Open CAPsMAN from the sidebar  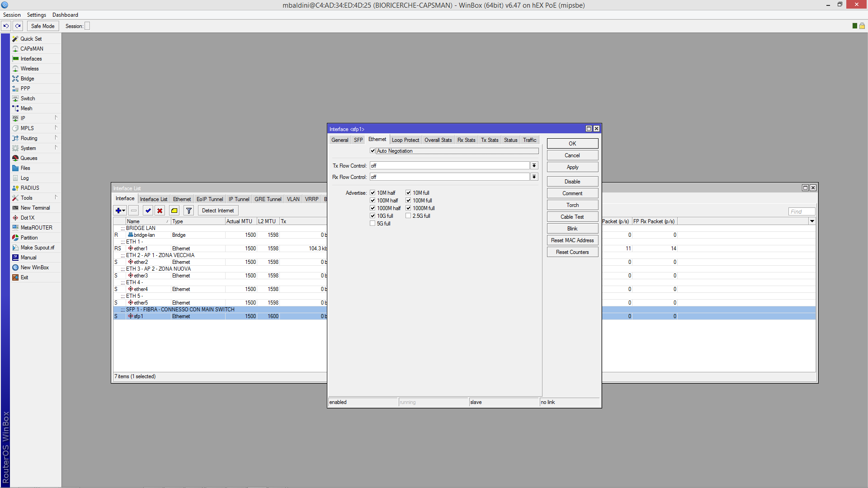click(x=32, y=49)
